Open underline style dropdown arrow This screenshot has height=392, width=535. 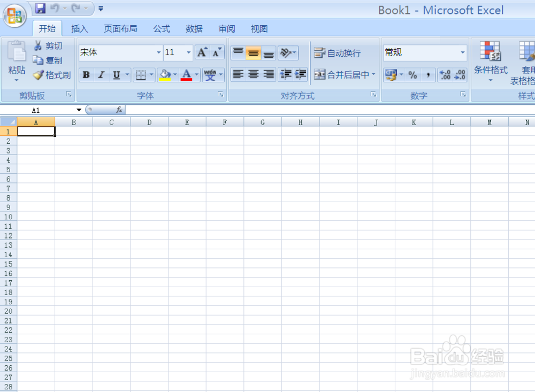click(x=127, y=75)
